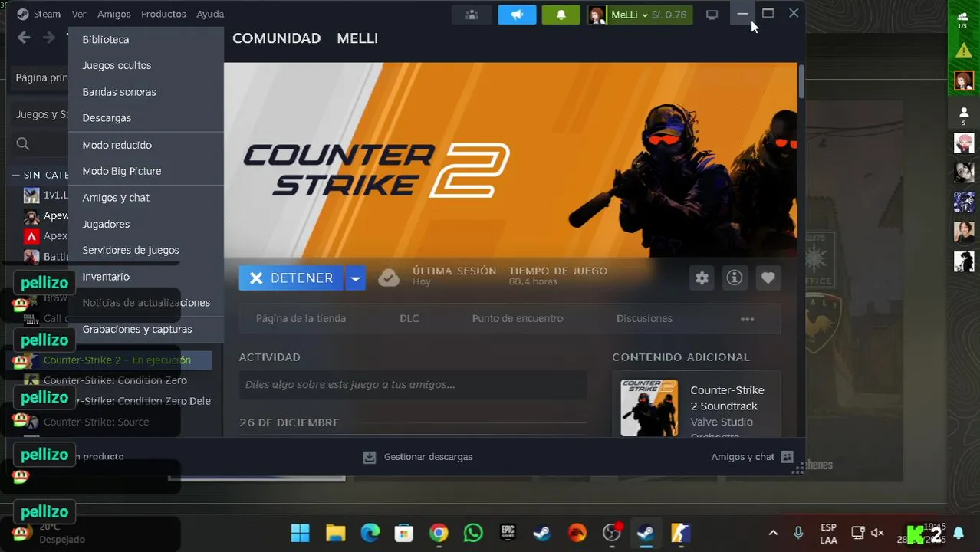
Task: Open Epic Games Launcher from the taskbar
Action: (508, 533)
